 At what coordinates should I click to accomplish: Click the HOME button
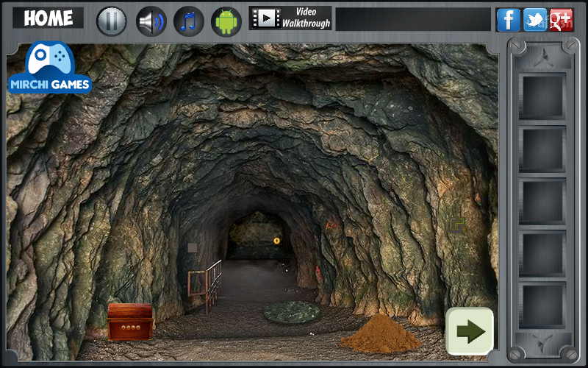[x=48, y=18]
